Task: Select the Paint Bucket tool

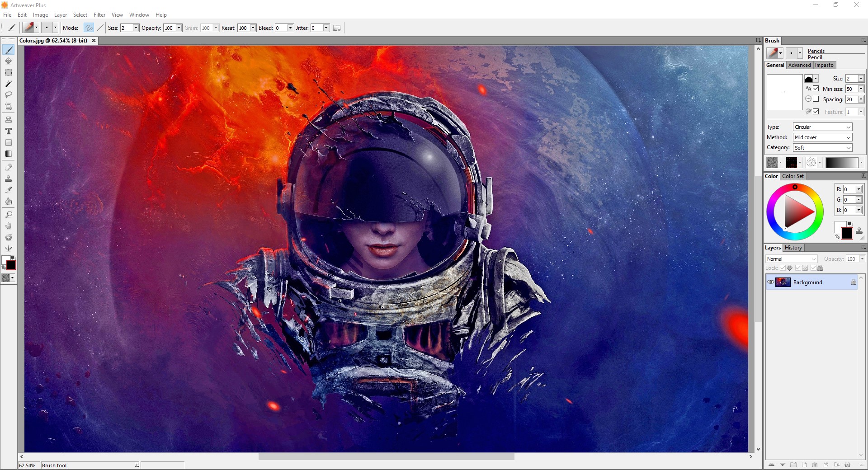Action: [9, 202]
